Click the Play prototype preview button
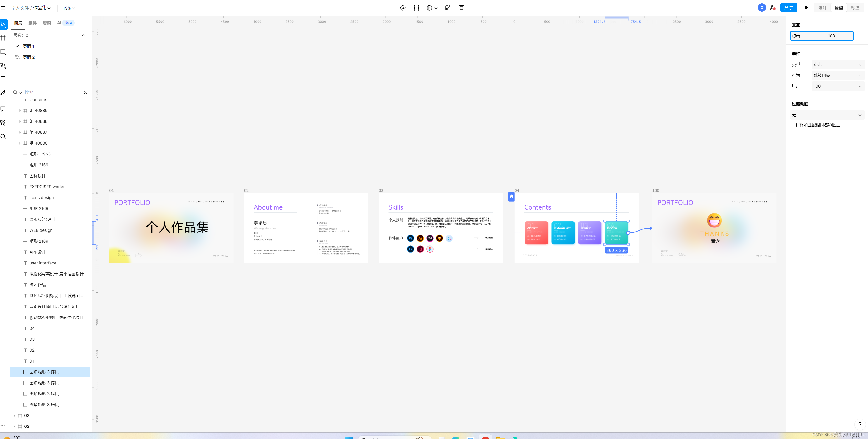The width and height of the screenshot is (868, 439). point(806,8)
